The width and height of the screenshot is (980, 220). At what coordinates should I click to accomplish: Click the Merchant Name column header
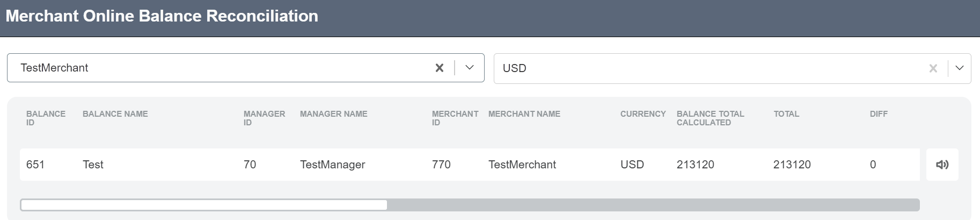pyautogui.click(x=524, y=114)
